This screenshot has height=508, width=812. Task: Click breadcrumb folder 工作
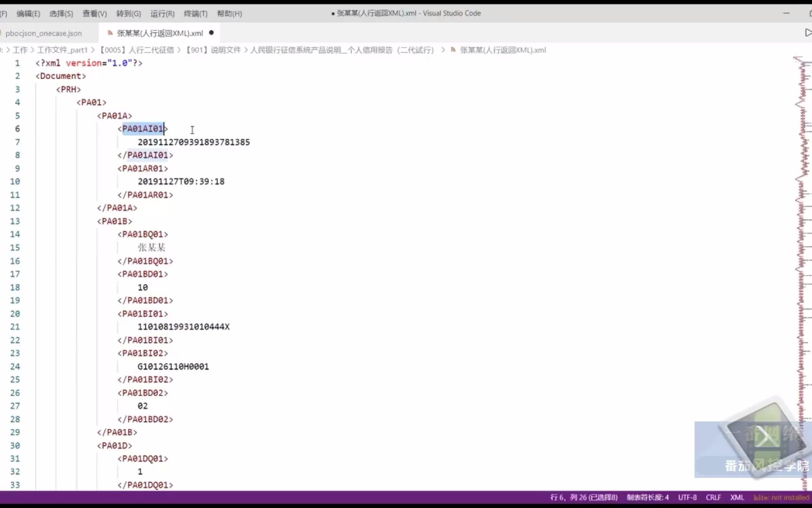point(20,50)
